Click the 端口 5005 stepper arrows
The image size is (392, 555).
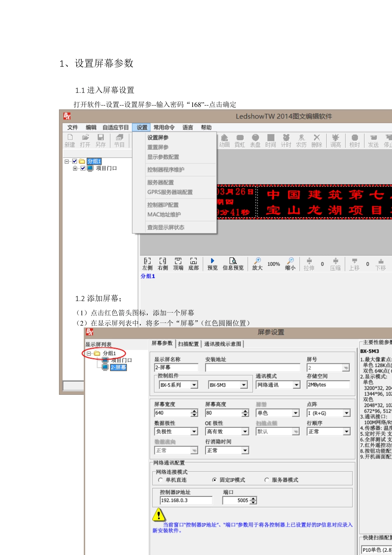[253, 500]
